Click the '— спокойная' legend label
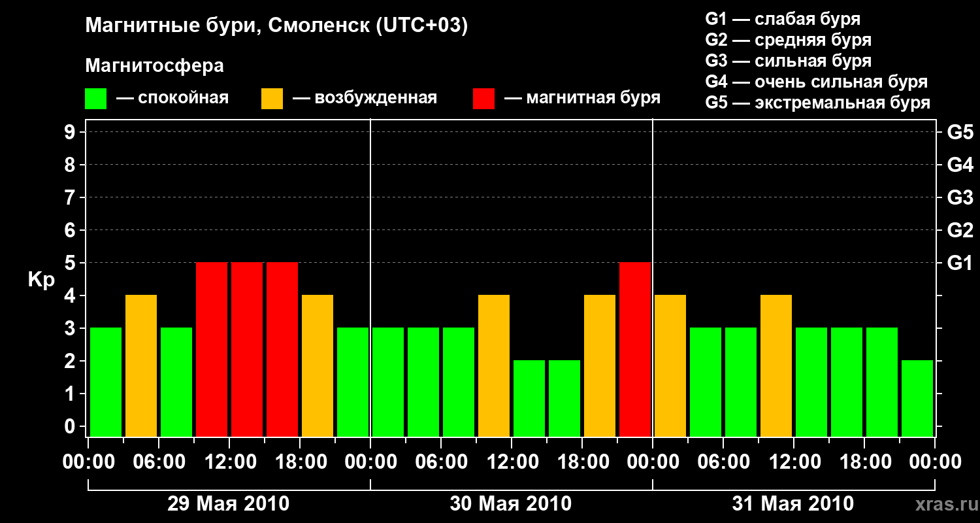980x523 pixels. tap(172, 98)
